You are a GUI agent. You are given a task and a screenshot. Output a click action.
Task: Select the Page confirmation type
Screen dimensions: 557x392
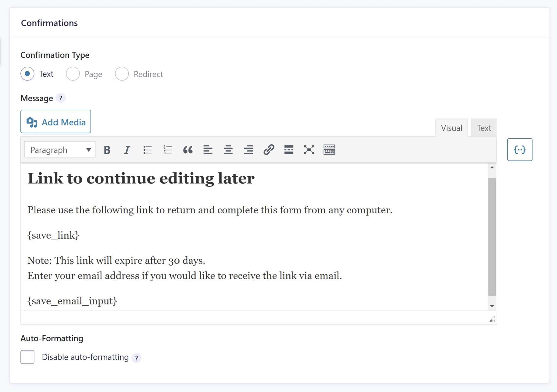click(x=73, y=74)
